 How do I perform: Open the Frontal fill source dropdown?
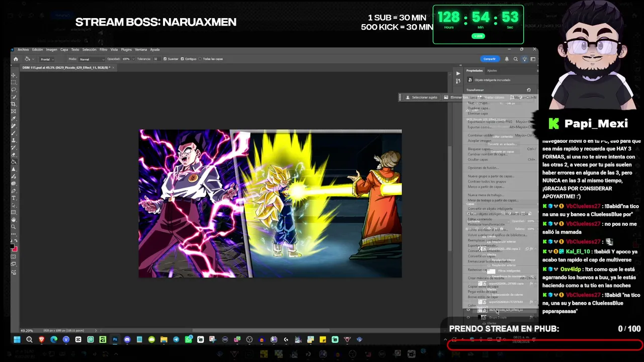point(48,59)
